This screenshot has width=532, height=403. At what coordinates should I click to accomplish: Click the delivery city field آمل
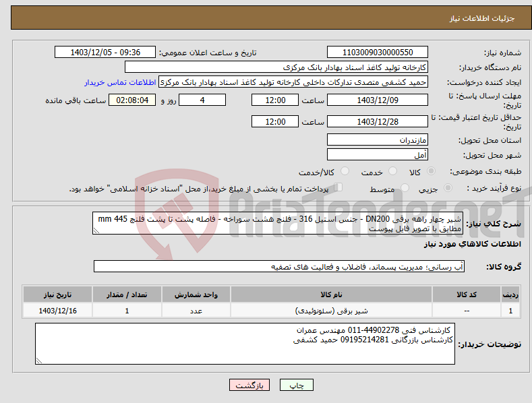(378, 155)
